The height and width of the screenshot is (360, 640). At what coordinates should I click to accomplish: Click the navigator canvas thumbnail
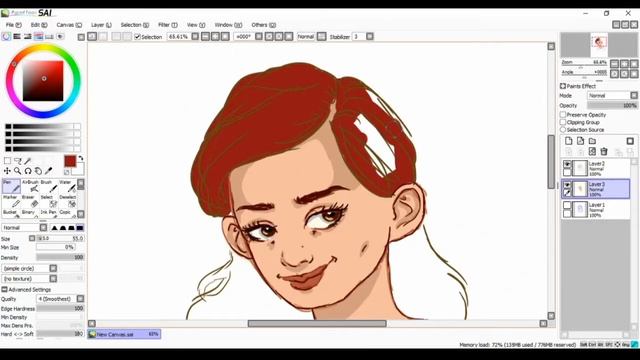pyautogui.click(x=599, y=45)
